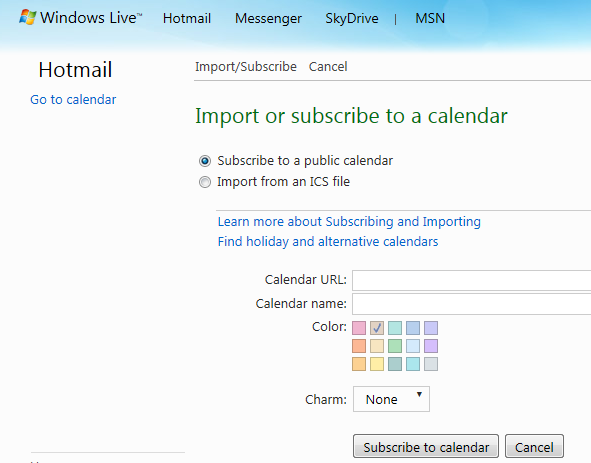The height and width of the screenshot is (463, 591).
Task: Click the Import/Subscribe toolbar command
Action: [x=246, y=67]
